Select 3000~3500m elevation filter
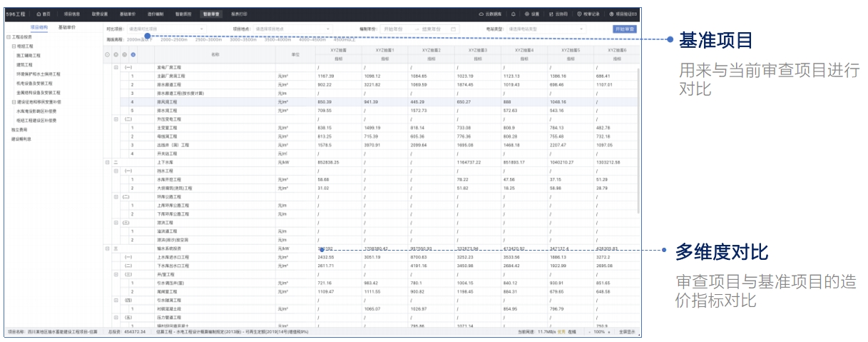 click(244, 39)
